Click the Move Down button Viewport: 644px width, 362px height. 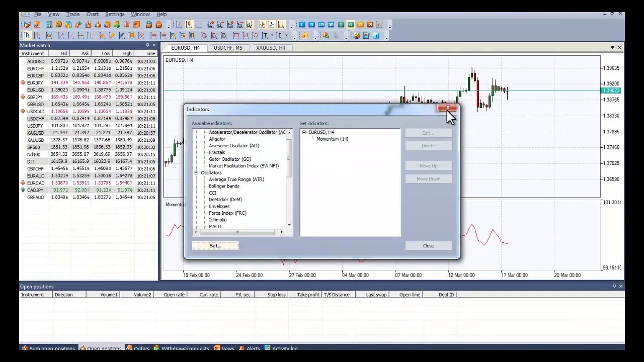[x=428, y=179]
